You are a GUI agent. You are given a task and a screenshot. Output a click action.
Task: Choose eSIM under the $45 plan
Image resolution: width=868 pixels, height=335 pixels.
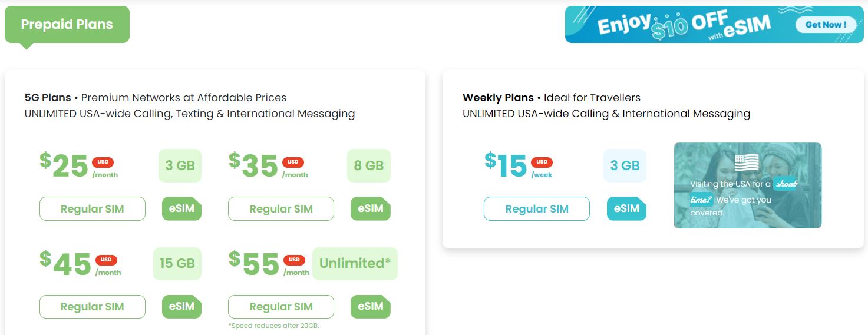(181, 306)
